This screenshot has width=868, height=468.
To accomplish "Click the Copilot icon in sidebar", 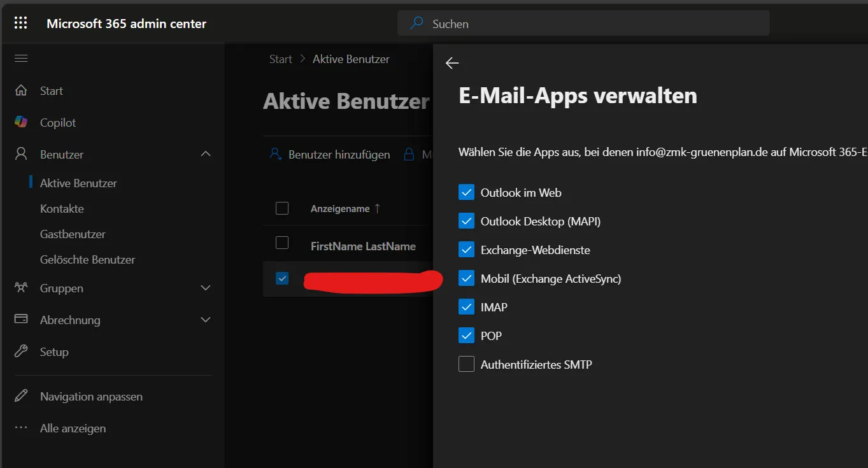I will 21,122.
